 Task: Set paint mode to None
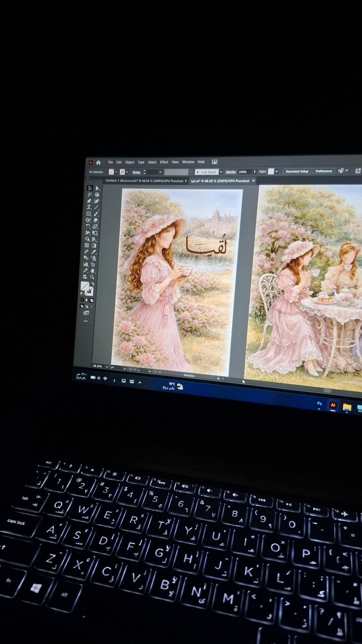(x=91, y=300)
